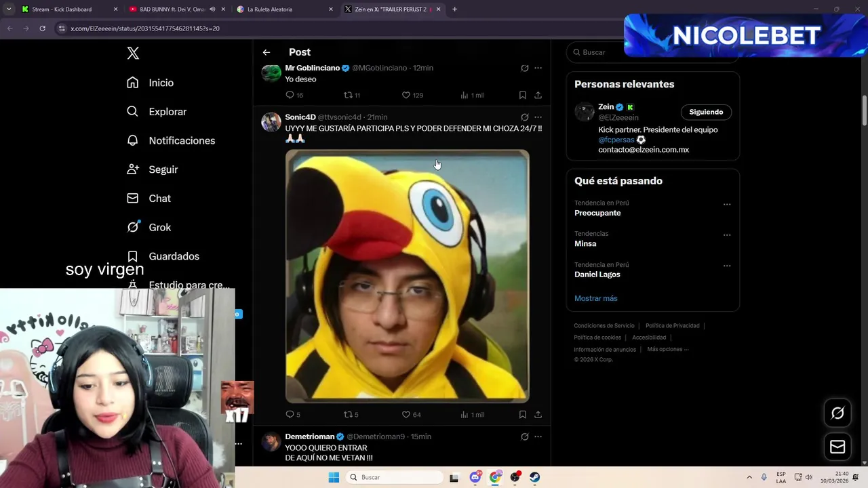Go to Inicio in the sidebar
The image size is (868, 488).
151,83
